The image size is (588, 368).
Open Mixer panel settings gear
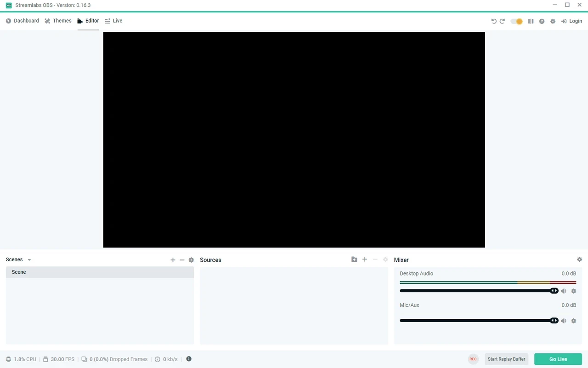coord(579,259)
